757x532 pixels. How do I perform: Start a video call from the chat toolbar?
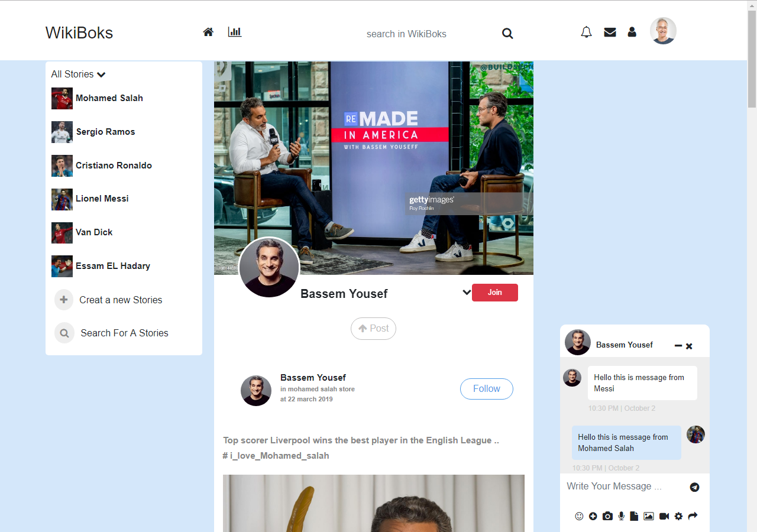pos(663,516)
